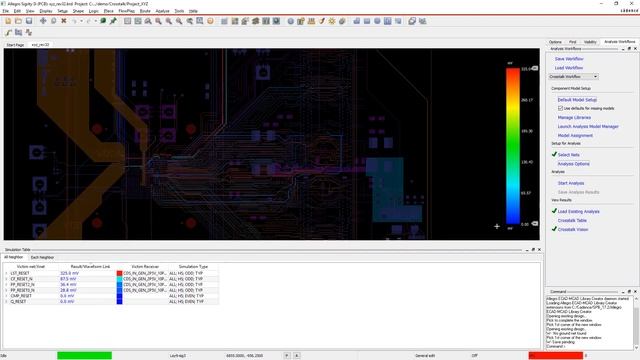Click the 325.9 mV waveform link
640x360 pixels.
[x=69, y=273]
